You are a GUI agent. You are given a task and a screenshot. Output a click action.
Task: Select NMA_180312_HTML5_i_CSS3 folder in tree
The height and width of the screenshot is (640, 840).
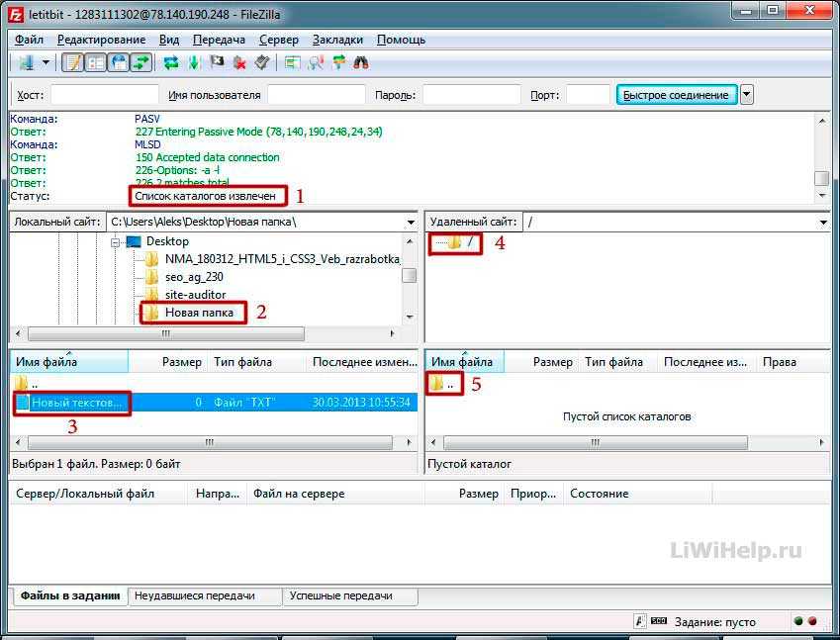click(282, 259)
